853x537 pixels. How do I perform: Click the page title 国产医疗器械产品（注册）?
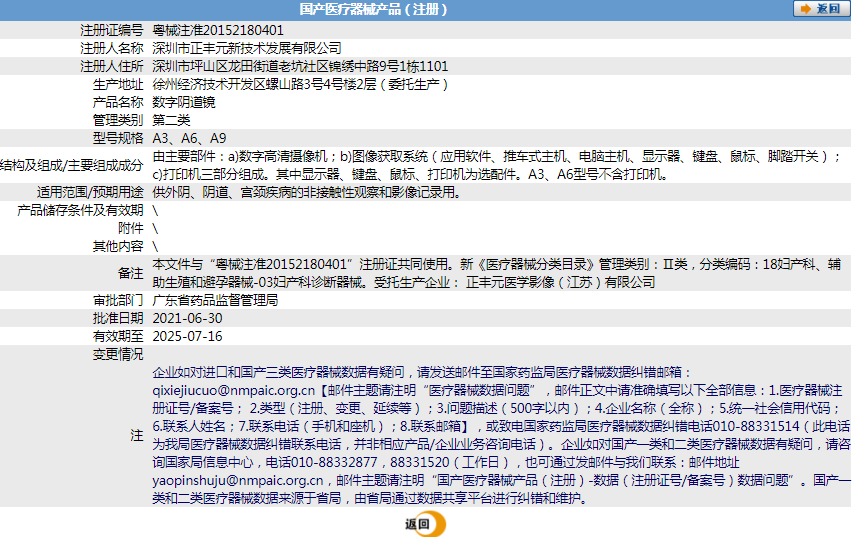373,9
